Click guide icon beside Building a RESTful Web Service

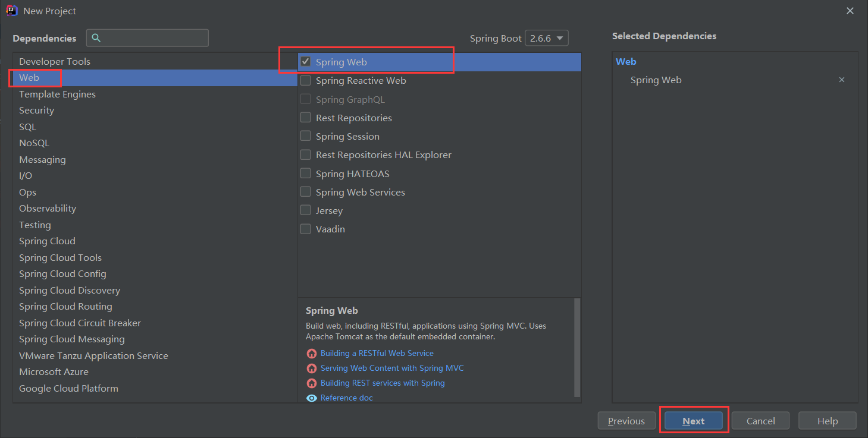[312, 354]
